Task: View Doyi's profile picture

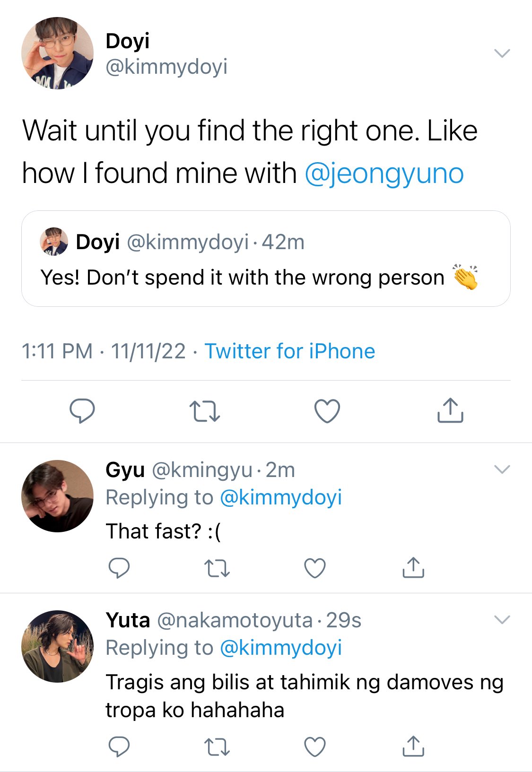Action: tap(58, 53)
